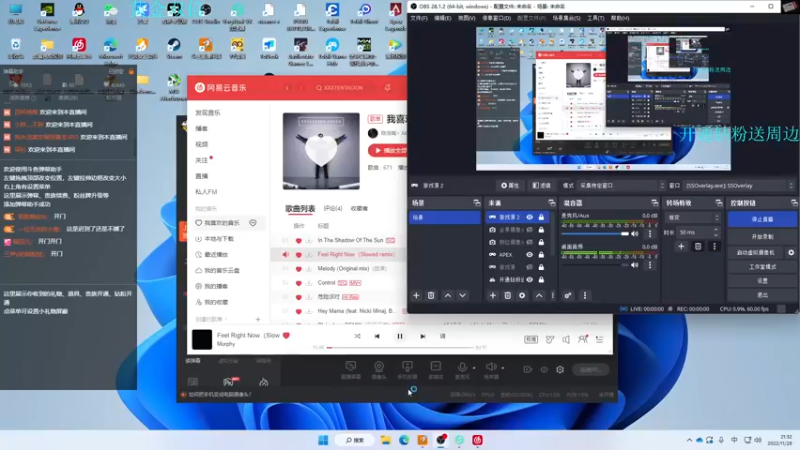Click the XXXTENTACION search field
This screenshot has height=450, width=800.
pos(343,88)
